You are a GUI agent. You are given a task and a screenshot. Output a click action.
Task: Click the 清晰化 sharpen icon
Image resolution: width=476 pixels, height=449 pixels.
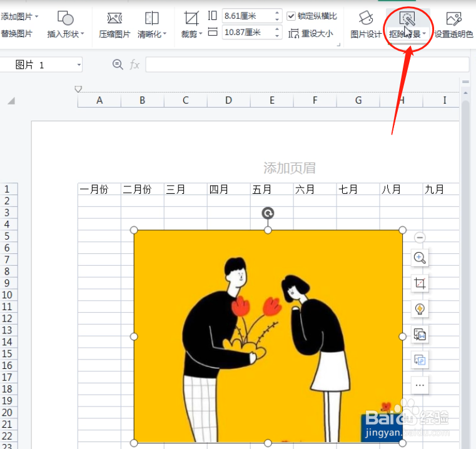tap(151, 18)
